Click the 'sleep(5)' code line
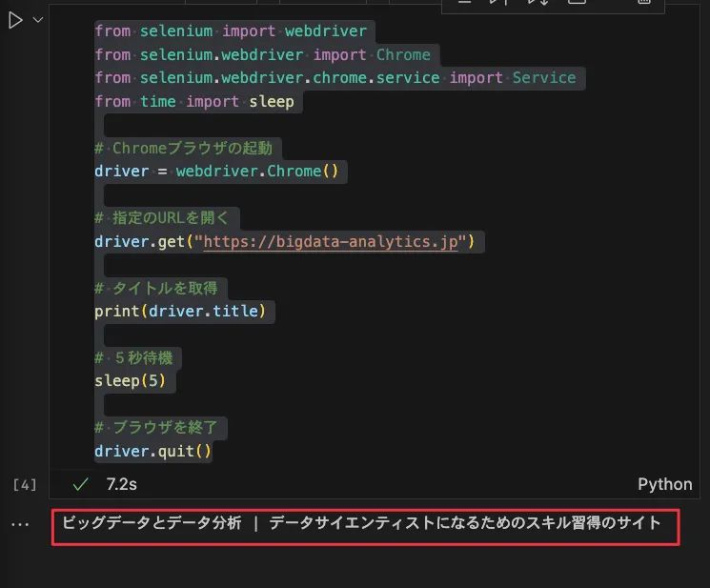 pyautogui.click(x=131, y=380)
